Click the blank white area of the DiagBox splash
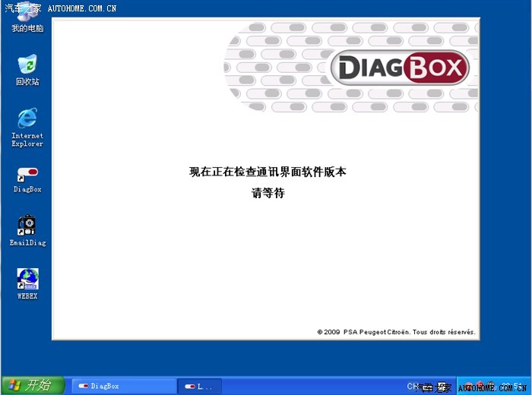The height and width of the screenshot is (395, 532). [152, 258]
